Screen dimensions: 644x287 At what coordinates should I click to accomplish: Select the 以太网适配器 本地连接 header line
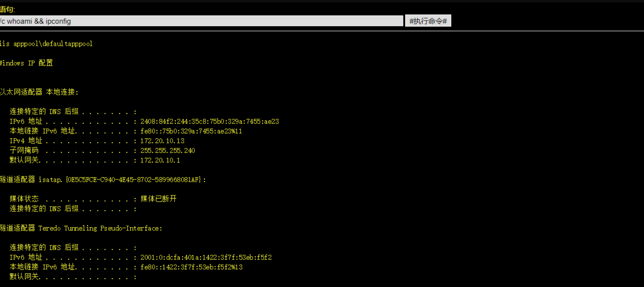tap(39, 92)
